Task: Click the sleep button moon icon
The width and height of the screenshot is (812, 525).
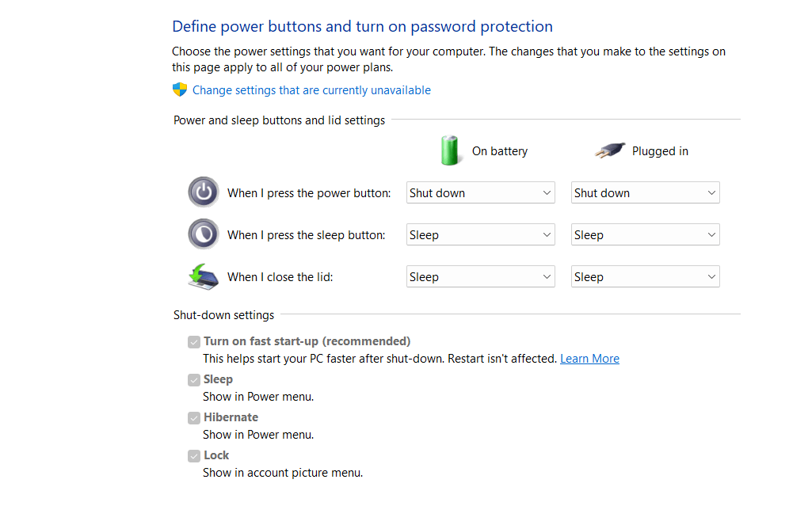Action: pos(203,234)
